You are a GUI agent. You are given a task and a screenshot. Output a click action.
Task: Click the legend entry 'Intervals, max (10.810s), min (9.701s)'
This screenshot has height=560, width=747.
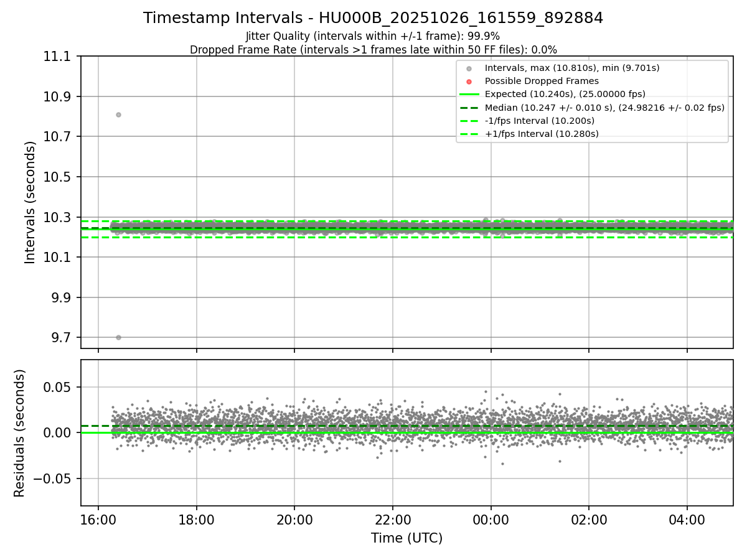pyautogui.click(x=572, y=68)
